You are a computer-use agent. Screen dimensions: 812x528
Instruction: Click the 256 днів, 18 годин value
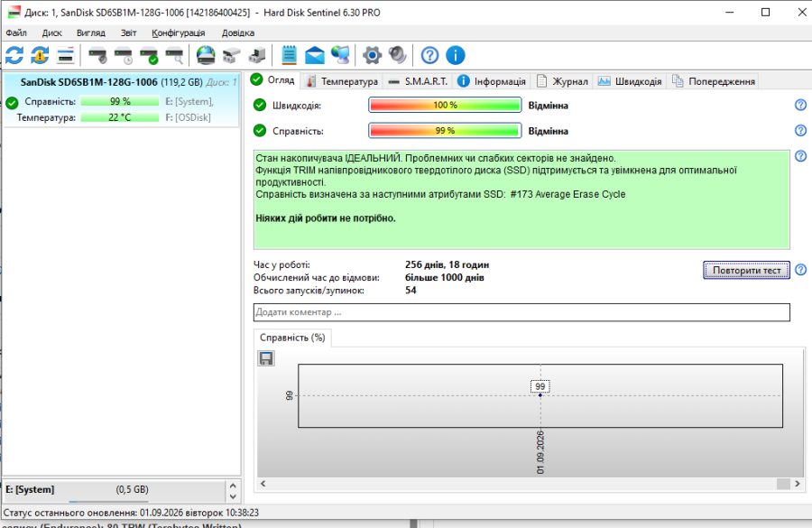click(447, 264)
